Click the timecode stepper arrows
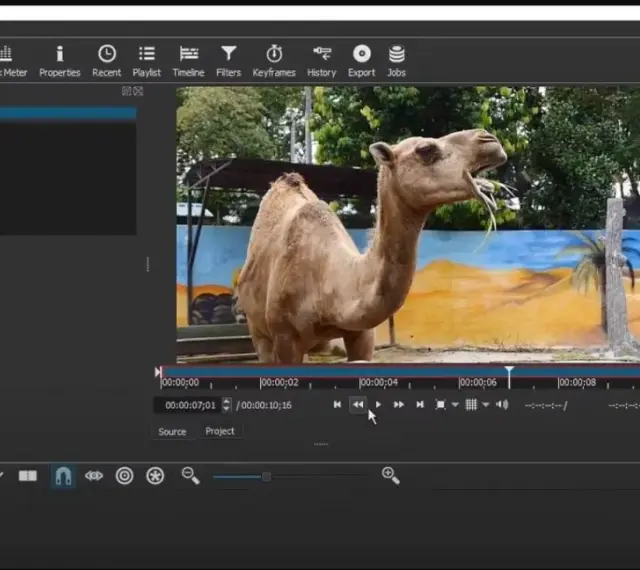The height and width of the screenshot is (570, 640). pos(227,405)
